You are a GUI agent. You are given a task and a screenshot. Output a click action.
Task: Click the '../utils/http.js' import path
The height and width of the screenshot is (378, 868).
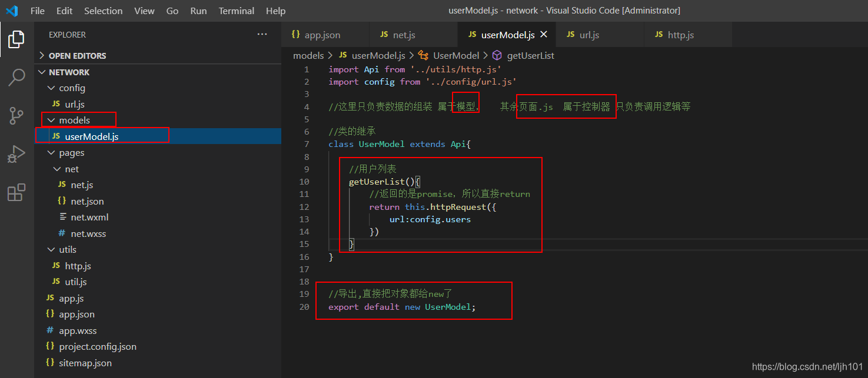(x=455, y=69)
